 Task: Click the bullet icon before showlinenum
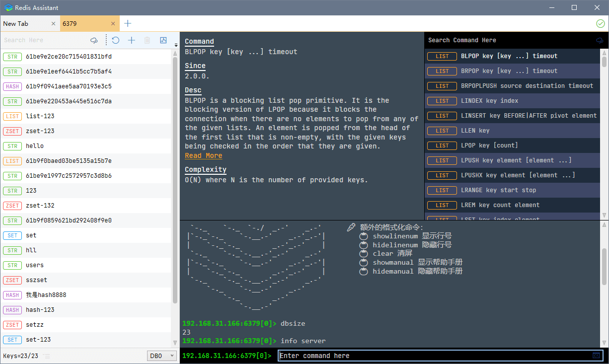pos(364,236)
